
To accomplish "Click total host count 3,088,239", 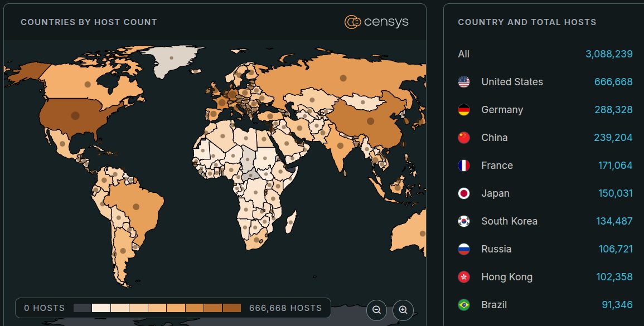I will click(609, 54).
